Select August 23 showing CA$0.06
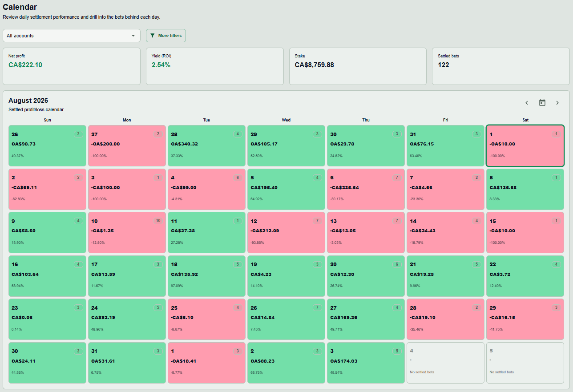Image resolution: width=573 pixels, height=392 pixels. pyautogui.click(x=47, y=319)
